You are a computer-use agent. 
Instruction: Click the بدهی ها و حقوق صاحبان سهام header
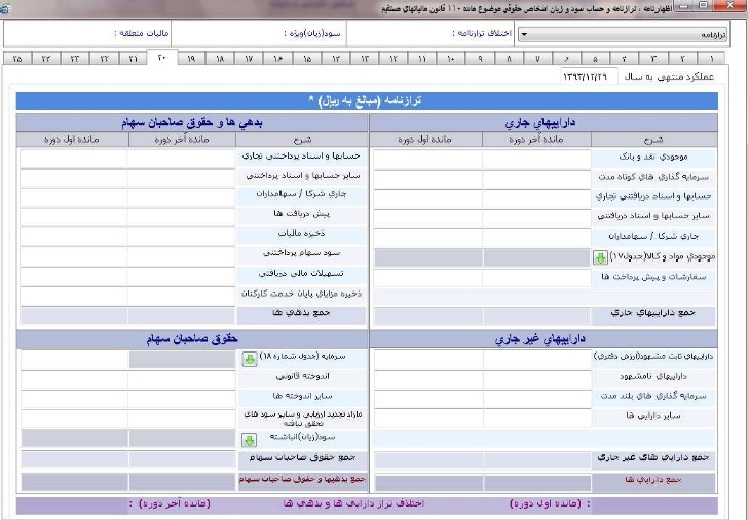click(x=192, y=123)
